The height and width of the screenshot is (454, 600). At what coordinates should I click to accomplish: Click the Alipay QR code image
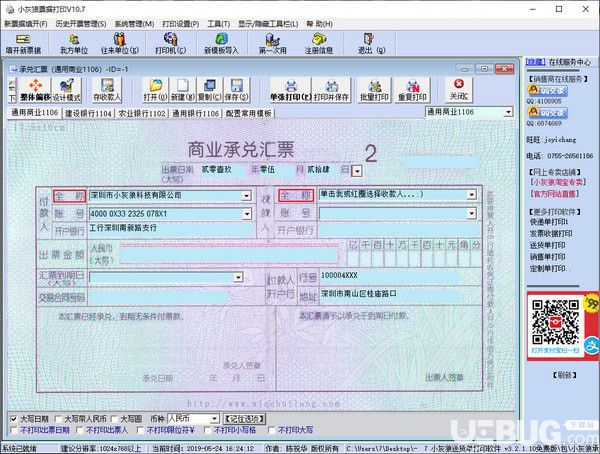click(x=555, y=322)
